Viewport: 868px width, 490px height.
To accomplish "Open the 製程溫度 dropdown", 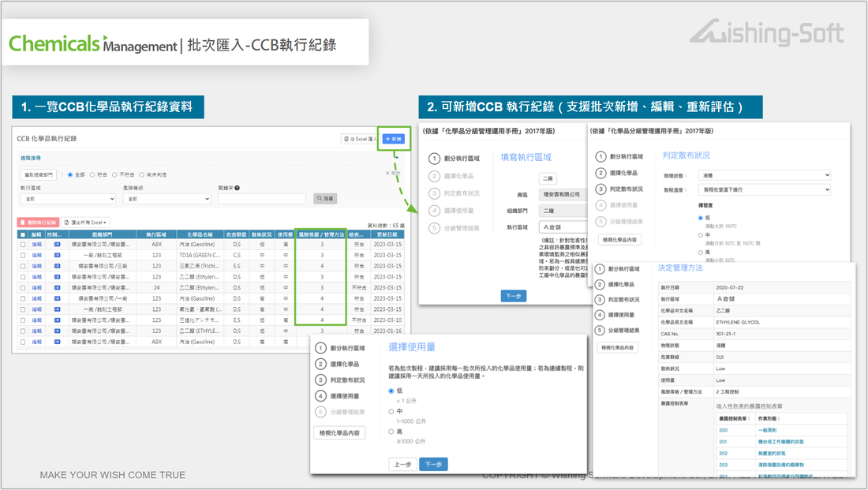I will coord(765,189).
